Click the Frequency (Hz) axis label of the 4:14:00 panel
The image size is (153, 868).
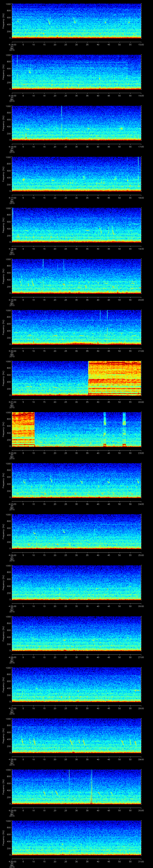tap(3, 21)
